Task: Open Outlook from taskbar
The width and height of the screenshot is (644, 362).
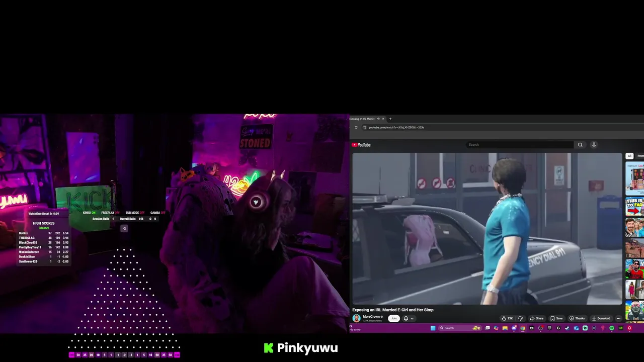Action: pos(576,328)
